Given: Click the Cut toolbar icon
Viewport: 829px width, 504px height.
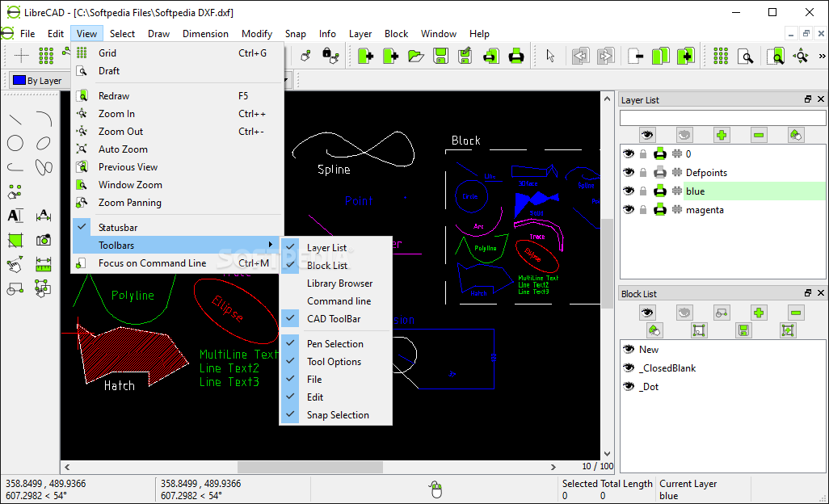Looking at the screenshot, I should (636, 56).
